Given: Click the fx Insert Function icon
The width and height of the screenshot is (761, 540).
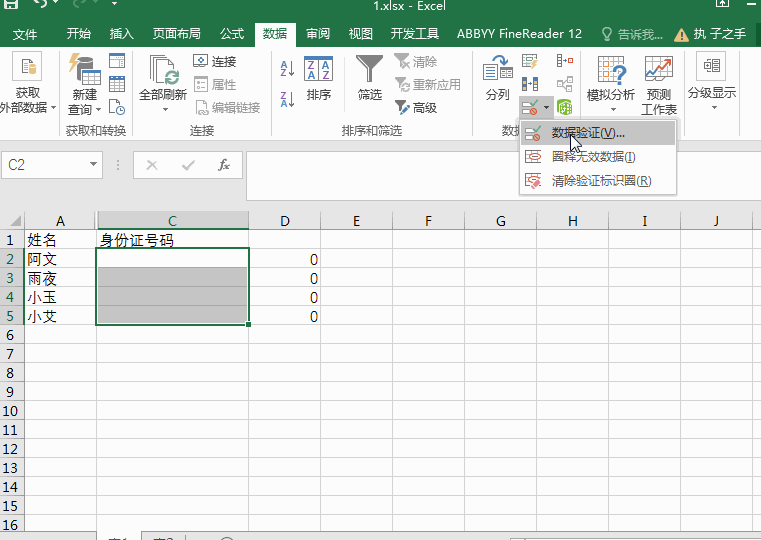Looking at the screenshot, I should click(224, 165).
